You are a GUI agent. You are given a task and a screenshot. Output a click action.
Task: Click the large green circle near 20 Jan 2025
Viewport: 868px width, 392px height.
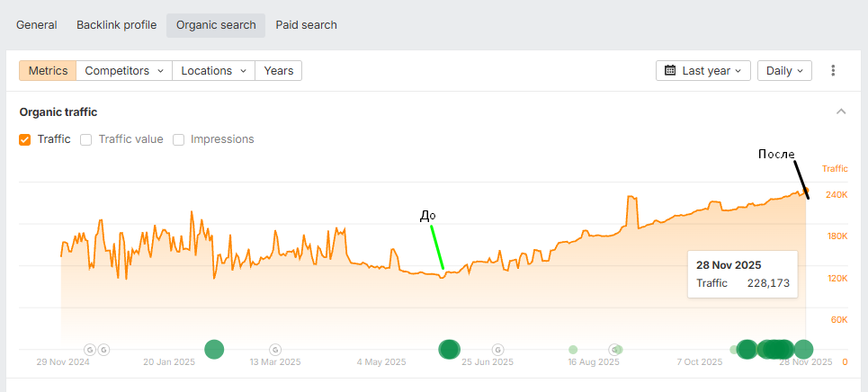tap(214, 350)
